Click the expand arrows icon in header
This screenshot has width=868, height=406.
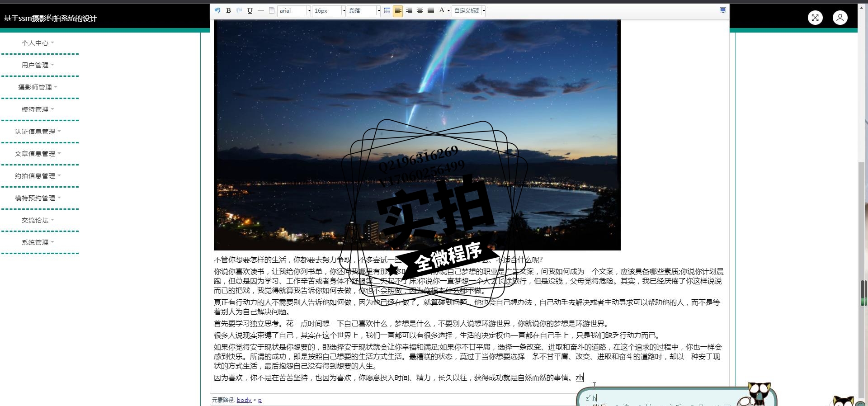815,18
